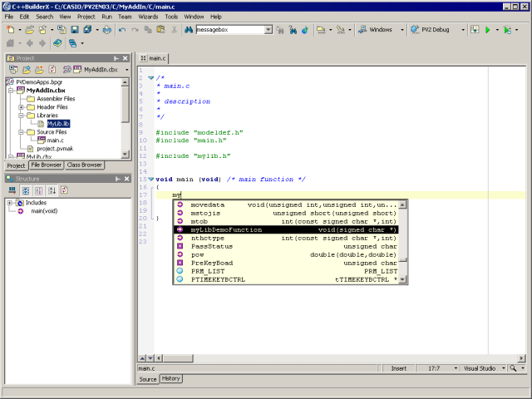
Task: Open the Windows platform dropdown
Action: [x=402, y=30]
